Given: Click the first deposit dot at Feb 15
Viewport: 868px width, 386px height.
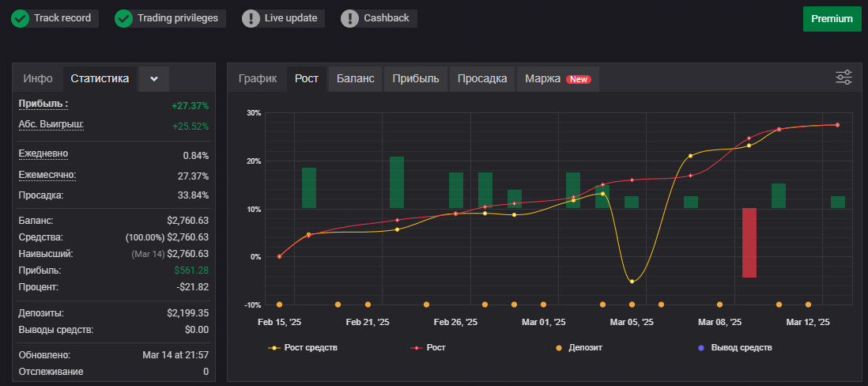Looking at the screenshot, I should tap(279, 305).
